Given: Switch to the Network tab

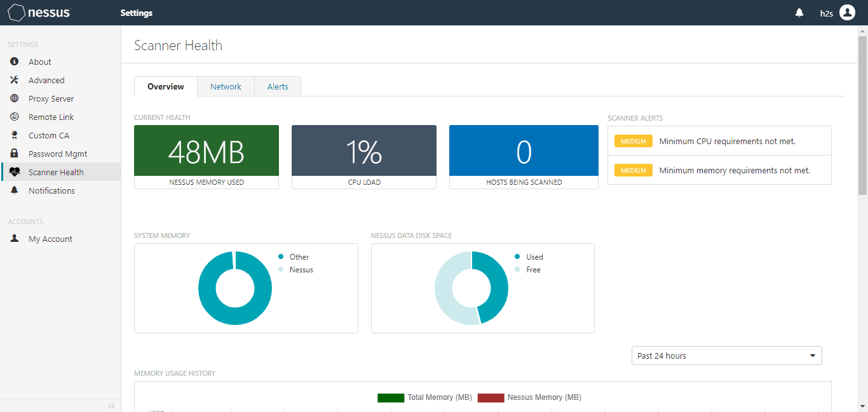Looking at the screenshot, I should point(226,86).
